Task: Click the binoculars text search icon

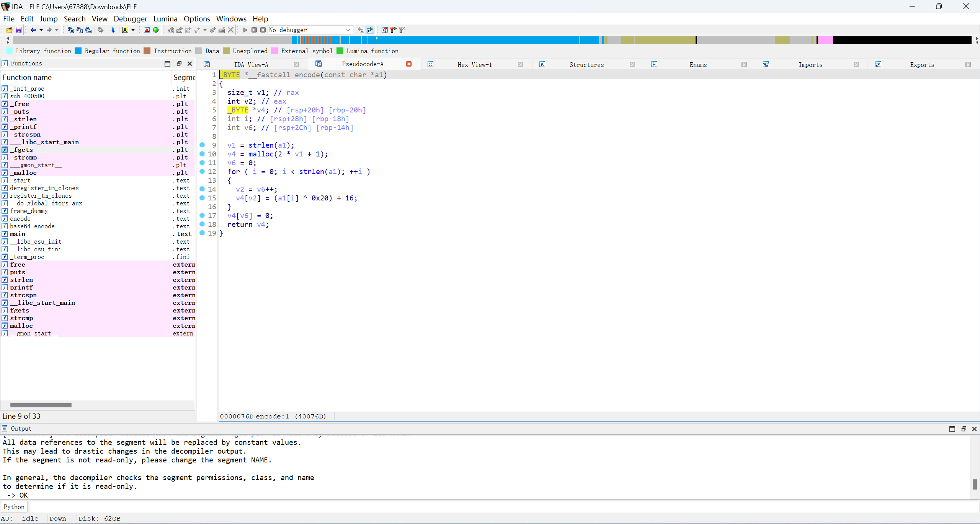Action: point(80,30)
